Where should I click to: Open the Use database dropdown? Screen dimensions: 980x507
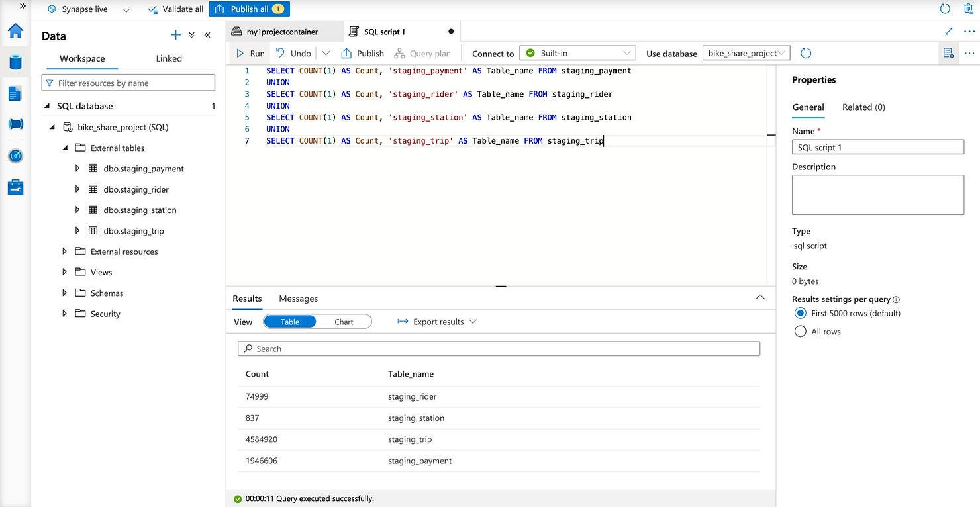click(746, 53)
